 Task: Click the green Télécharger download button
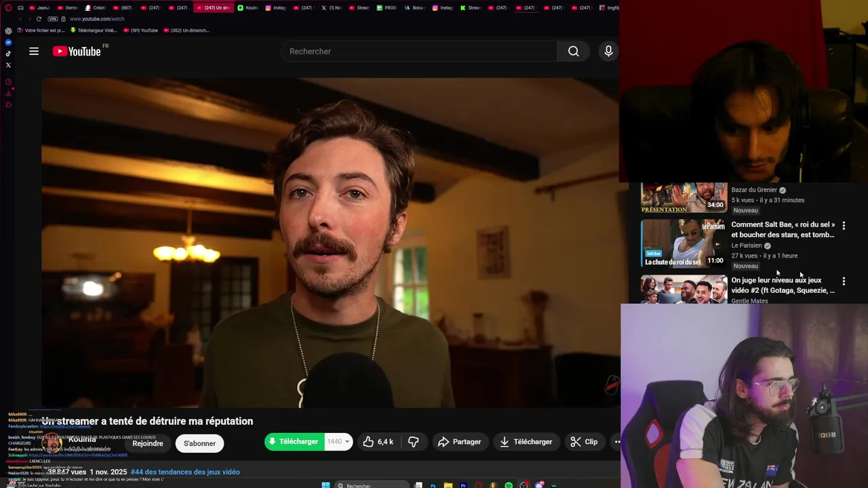click(x=294, y=442)
